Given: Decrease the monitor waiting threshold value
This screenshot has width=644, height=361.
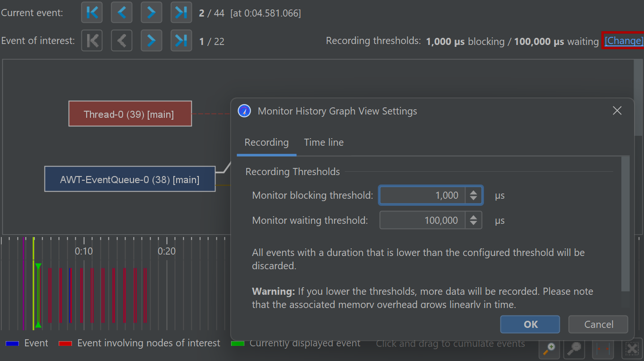Looking at the screenshot, I should (473, 223).
